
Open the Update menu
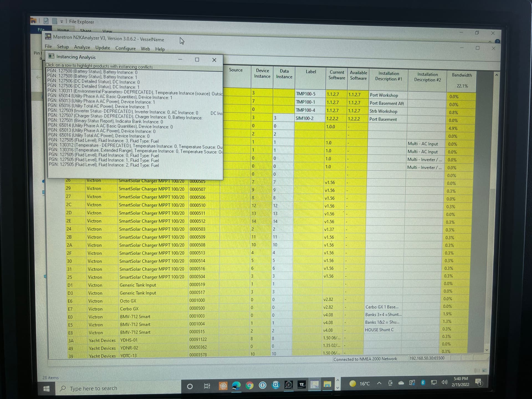(x=103, y=48)
